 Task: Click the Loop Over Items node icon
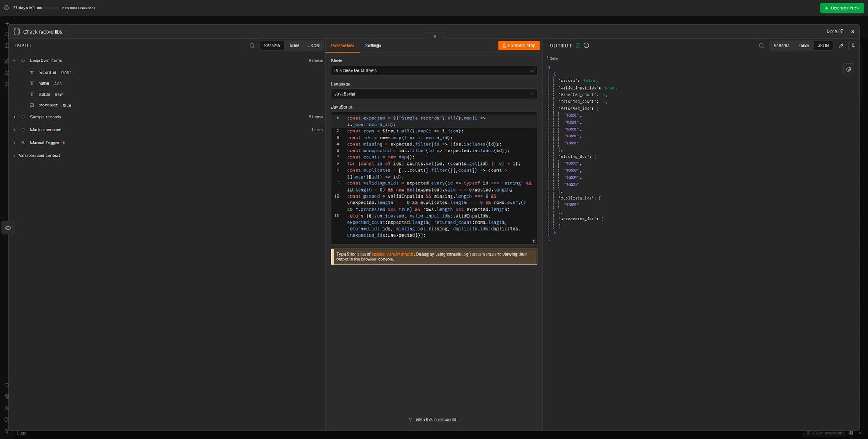(x=23, y=61)
